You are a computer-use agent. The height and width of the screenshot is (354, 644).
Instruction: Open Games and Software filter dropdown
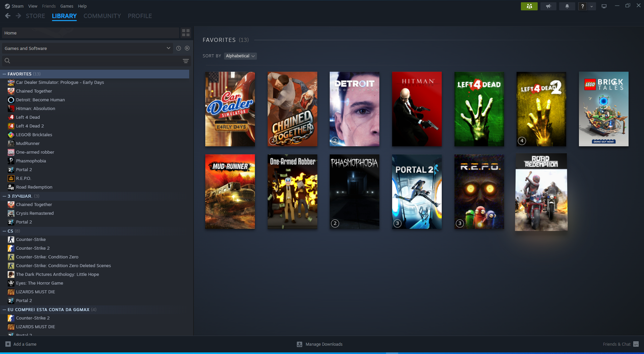[x=88, y=48]
